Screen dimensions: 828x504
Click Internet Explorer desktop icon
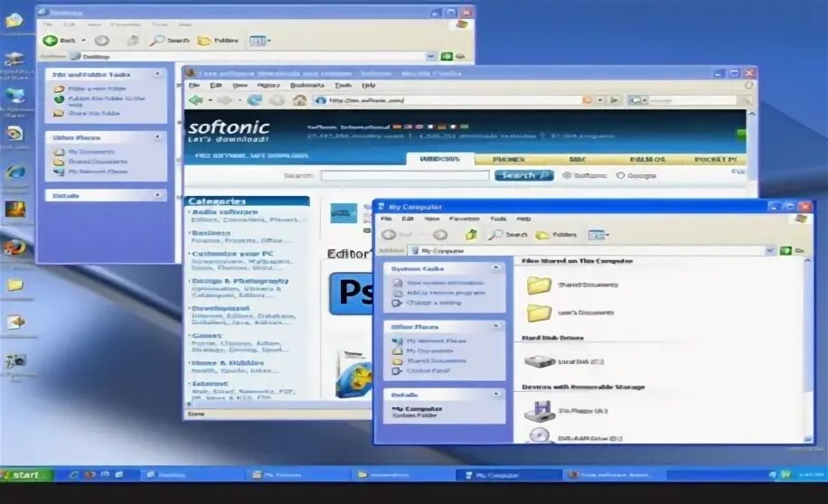15,172
